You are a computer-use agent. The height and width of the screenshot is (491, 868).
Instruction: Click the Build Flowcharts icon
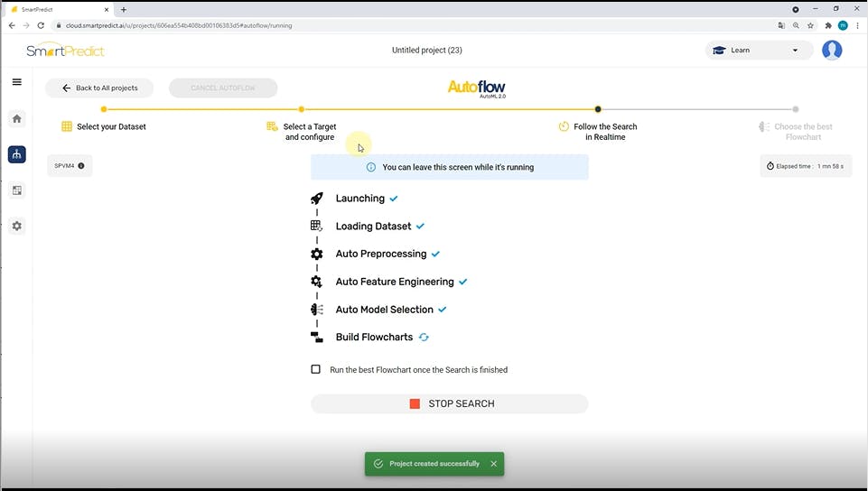(317, 338)
